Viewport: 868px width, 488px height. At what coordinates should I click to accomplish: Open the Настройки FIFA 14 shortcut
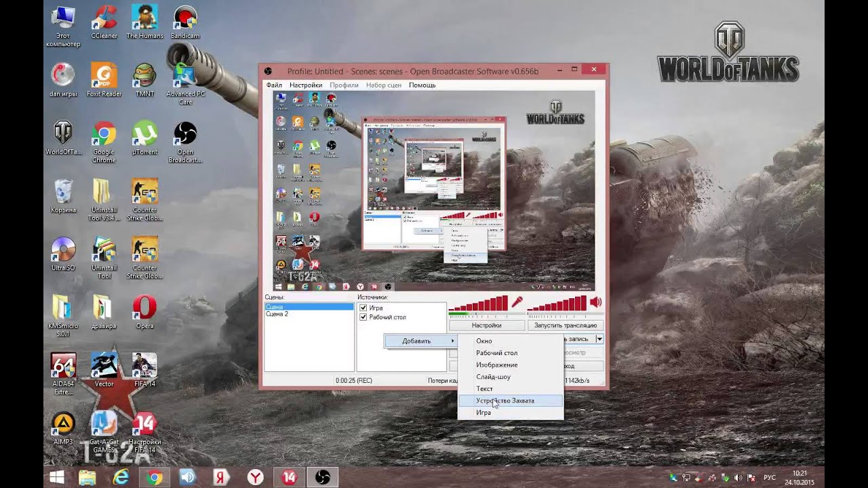pos(144,432)
